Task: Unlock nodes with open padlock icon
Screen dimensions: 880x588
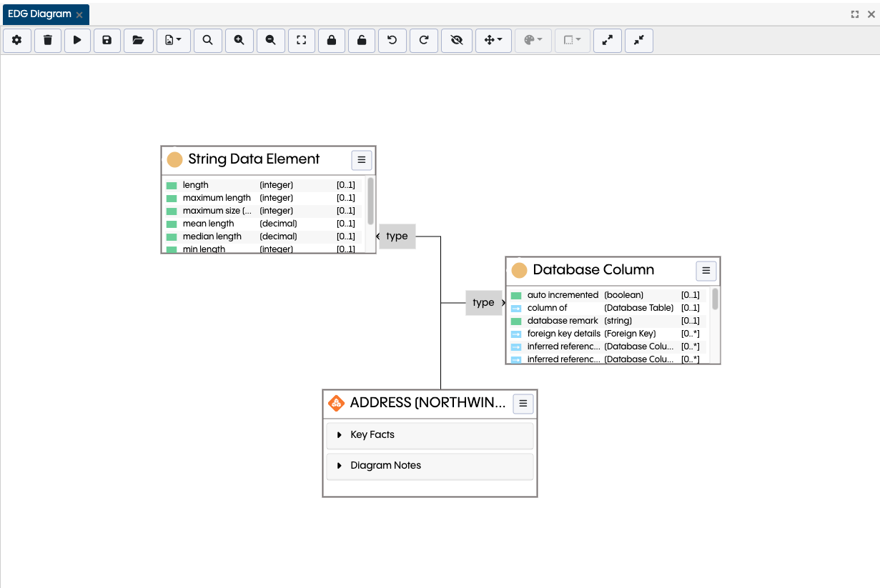Action: click(x=362, y=41)
